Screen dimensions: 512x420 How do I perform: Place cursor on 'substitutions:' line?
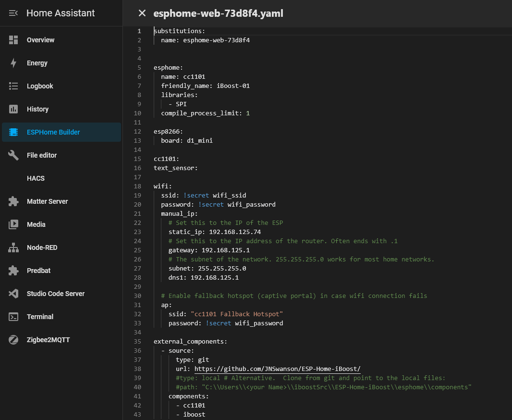[179, 31]
